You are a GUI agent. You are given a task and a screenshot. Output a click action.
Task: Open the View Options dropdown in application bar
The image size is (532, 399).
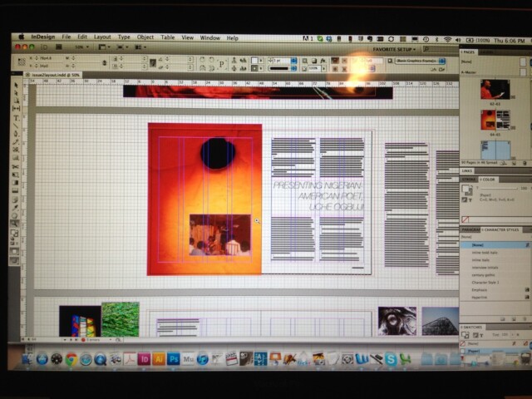pyautogui.click(x=104, y=47)
